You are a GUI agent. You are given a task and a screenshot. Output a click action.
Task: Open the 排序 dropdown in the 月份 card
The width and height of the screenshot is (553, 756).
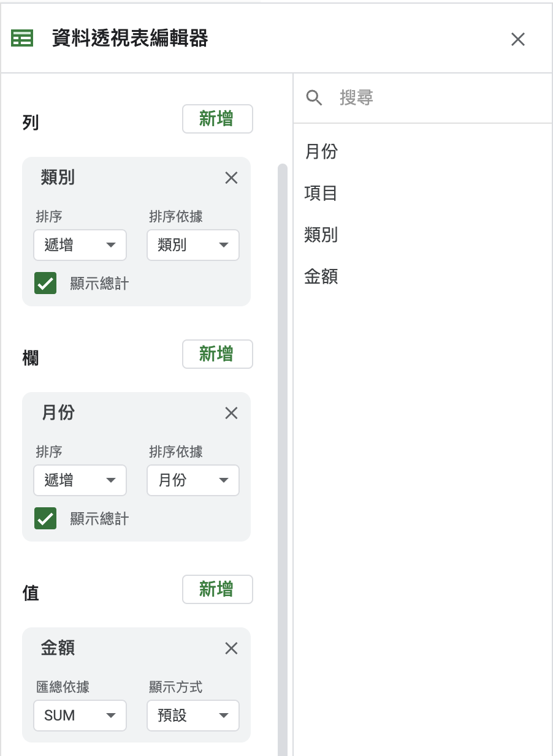[x=80, y=480]
